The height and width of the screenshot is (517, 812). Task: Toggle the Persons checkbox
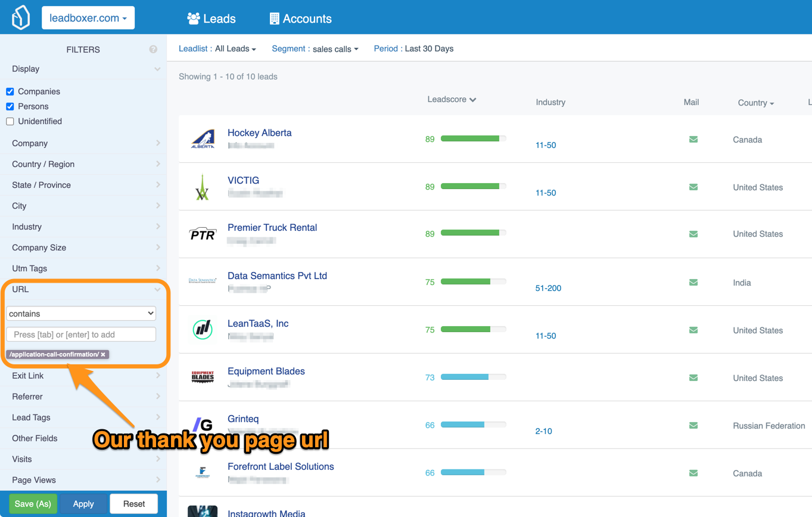(x=10, y=106)
